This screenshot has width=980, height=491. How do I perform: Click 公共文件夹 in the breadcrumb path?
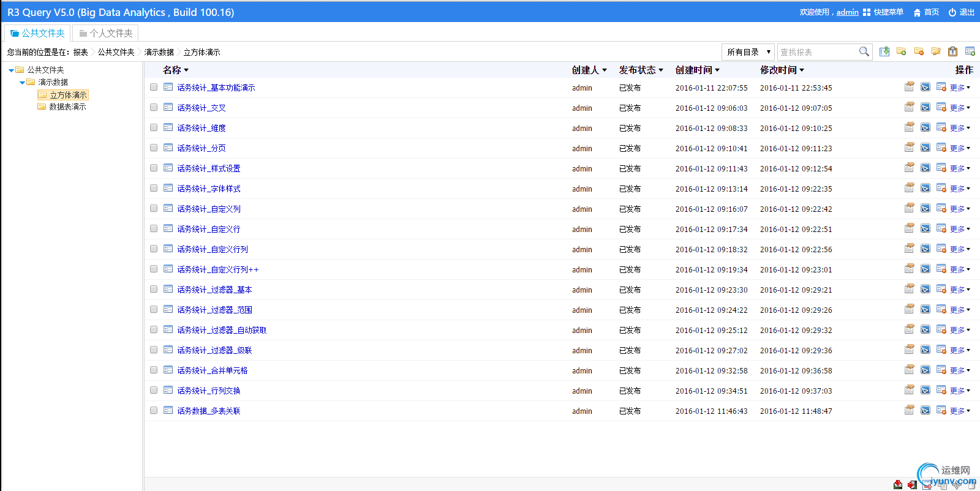pyautogui.click(x=116, y=52)
